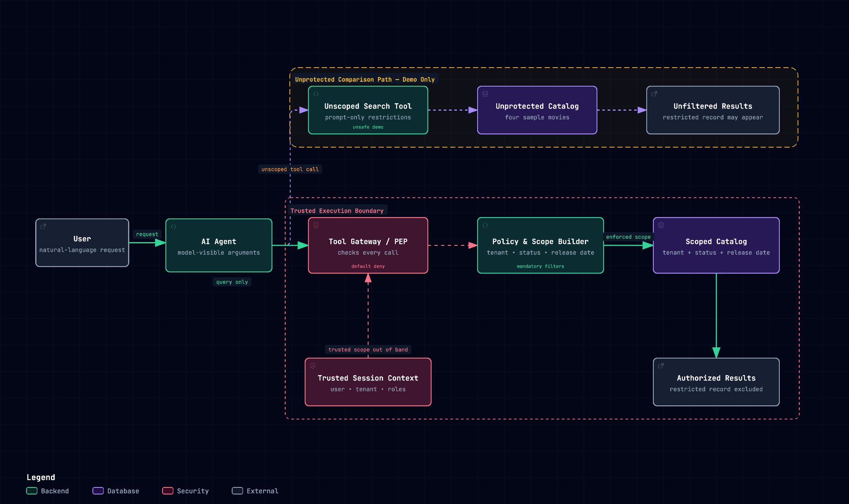Image resolution: width=849 pixels, height=504 pixels.
Task: Select the Trusted Session Context title
Action: point(368,378)
